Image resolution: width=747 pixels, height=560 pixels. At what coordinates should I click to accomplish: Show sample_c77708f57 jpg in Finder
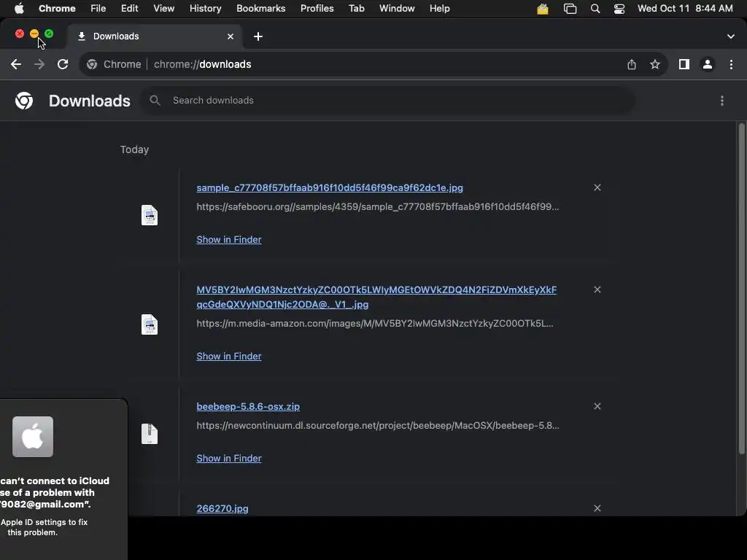pyautogui.click(x=228, y=239)
